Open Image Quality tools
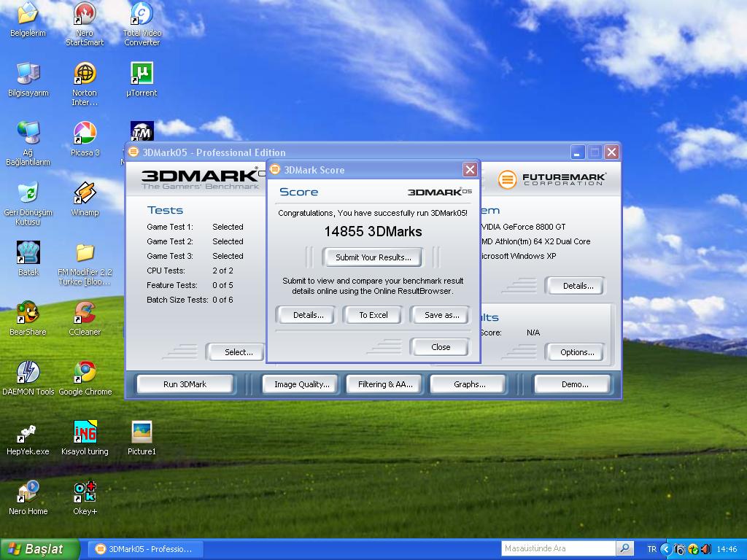Screen dimensions: 747x560 pos(301,384)
